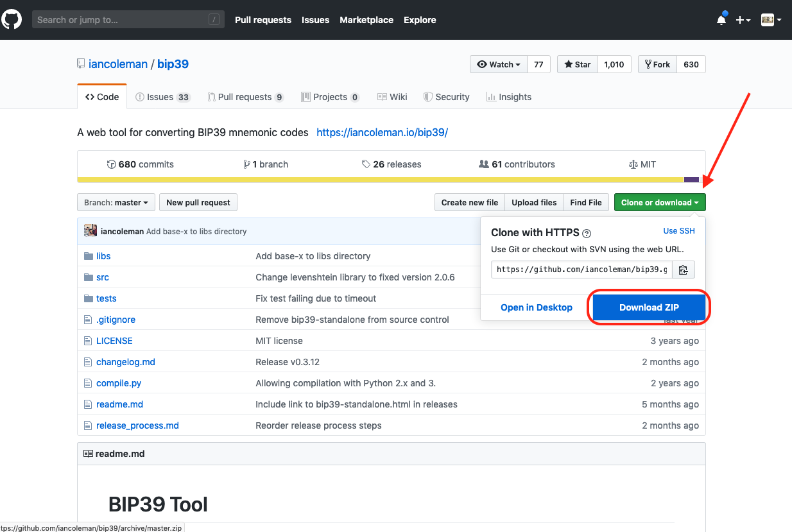Copy clone URL with clipboard icon
This screenshot has height=532, width=792.
click(x=684, y=270)
